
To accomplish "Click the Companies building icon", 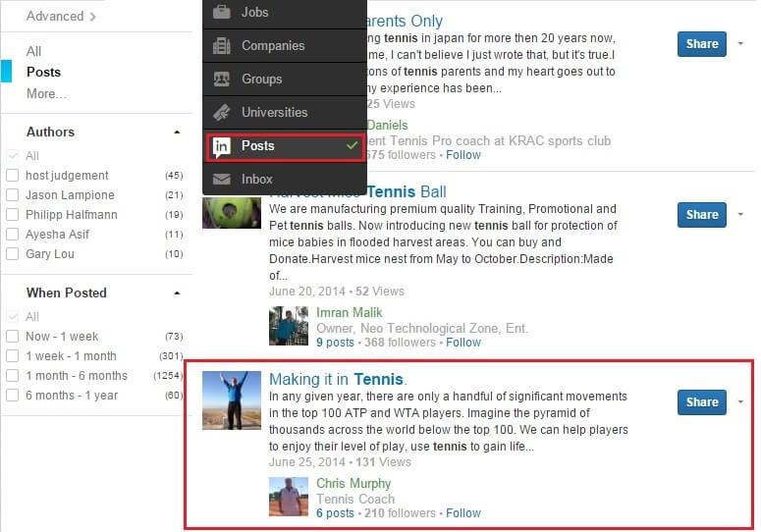I will pos(222,46).
